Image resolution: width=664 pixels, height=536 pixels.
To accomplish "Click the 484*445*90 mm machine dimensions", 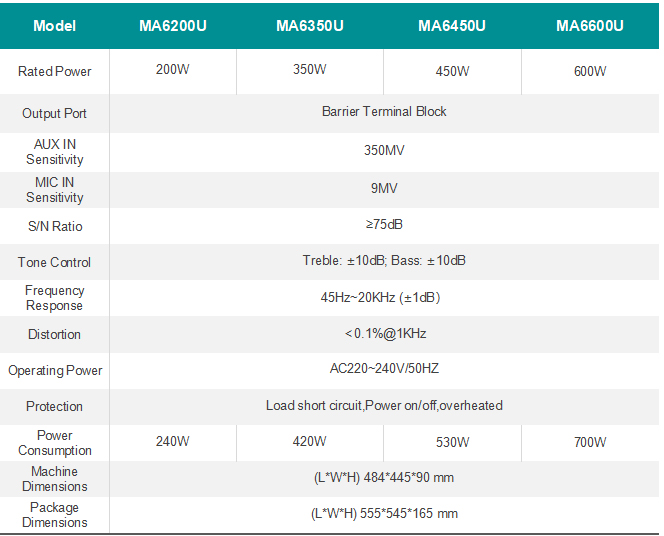I will pos(384,478).
